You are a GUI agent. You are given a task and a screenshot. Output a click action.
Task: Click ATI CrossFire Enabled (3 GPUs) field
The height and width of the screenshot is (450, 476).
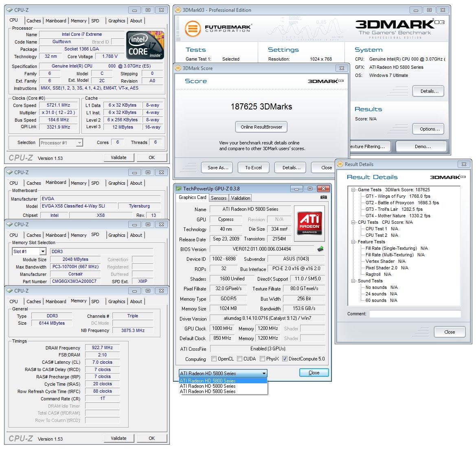(x=268, y=349)
